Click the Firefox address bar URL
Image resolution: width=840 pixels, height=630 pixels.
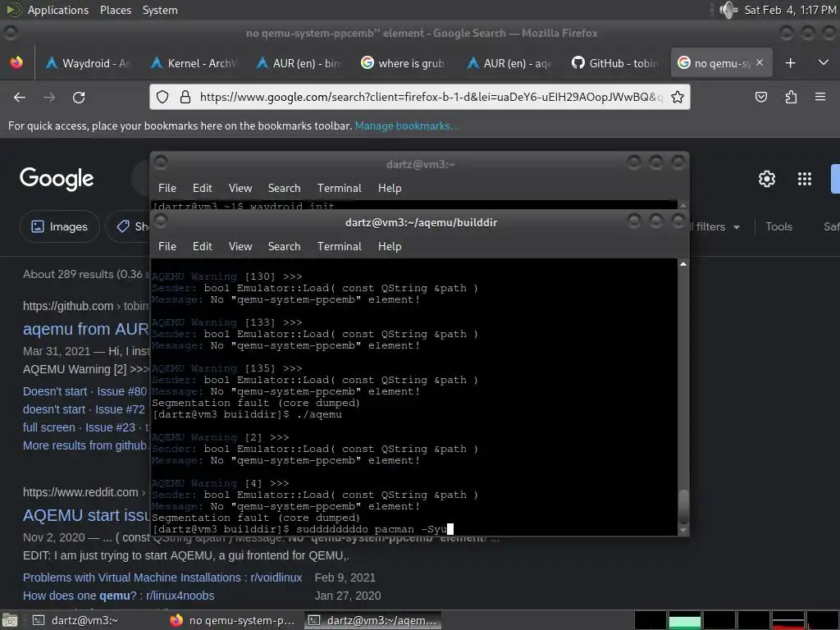pos(431,97)
